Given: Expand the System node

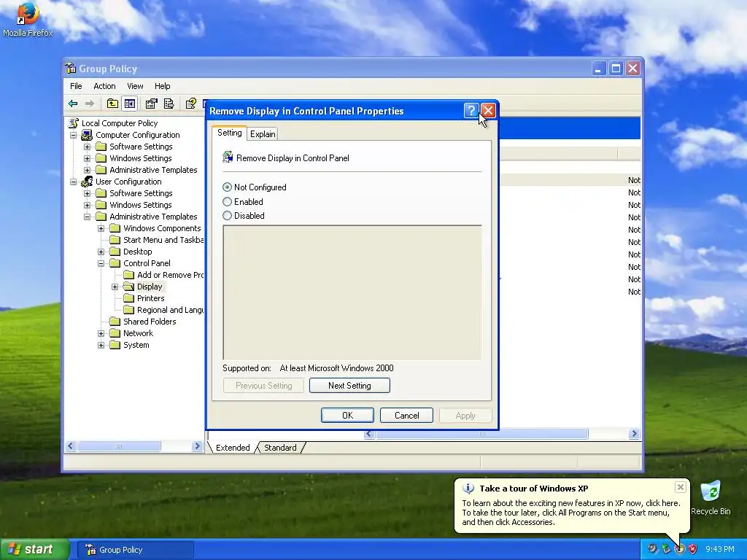Looking at the screenshot, I should point(101,345).
